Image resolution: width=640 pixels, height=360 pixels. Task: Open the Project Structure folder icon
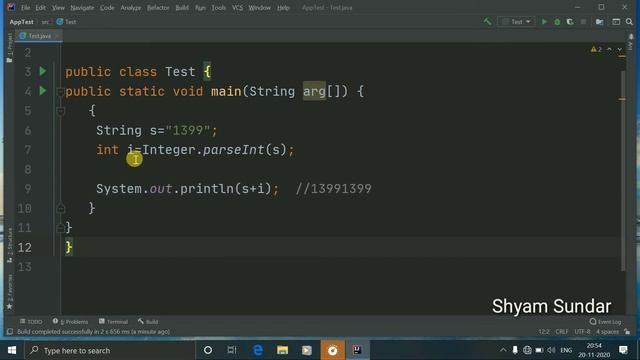point(600,22)
